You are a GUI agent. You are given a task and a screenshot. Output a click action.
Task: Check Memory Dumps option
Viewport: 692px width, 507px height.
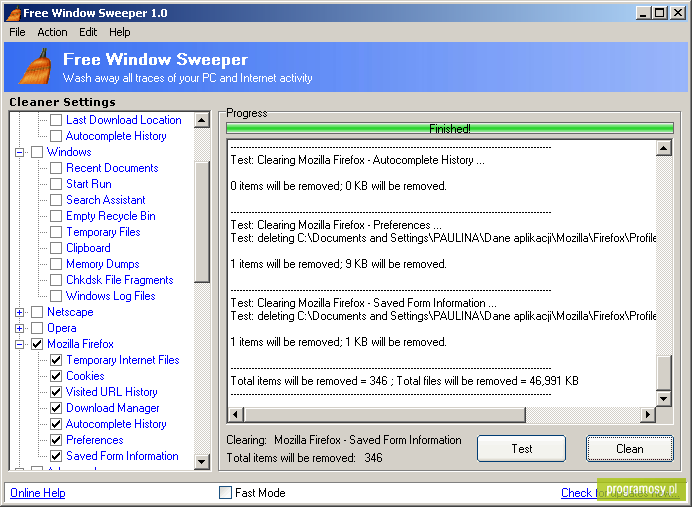tap(56, 264)
